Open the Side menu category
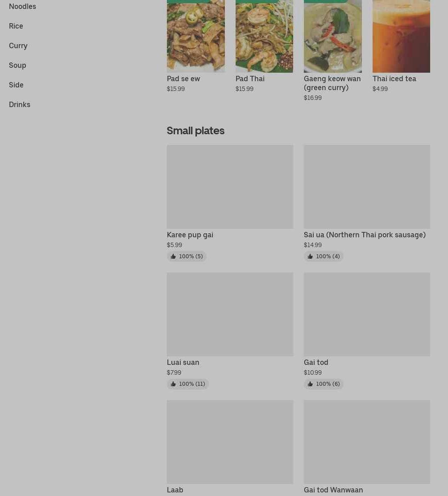Viewport: 448px width, 496px height. (x=16, y=85)
